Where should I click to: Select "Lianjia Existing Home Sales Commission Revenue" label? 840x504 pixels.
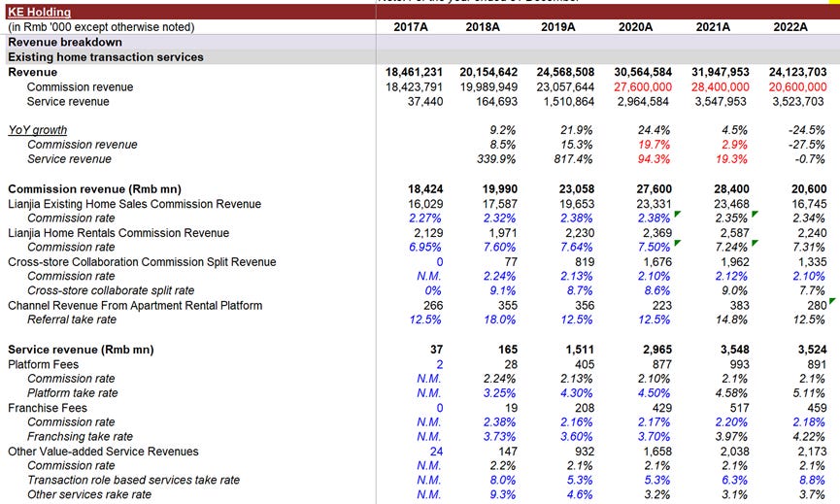pyautogui.click(x=134, y=204)
